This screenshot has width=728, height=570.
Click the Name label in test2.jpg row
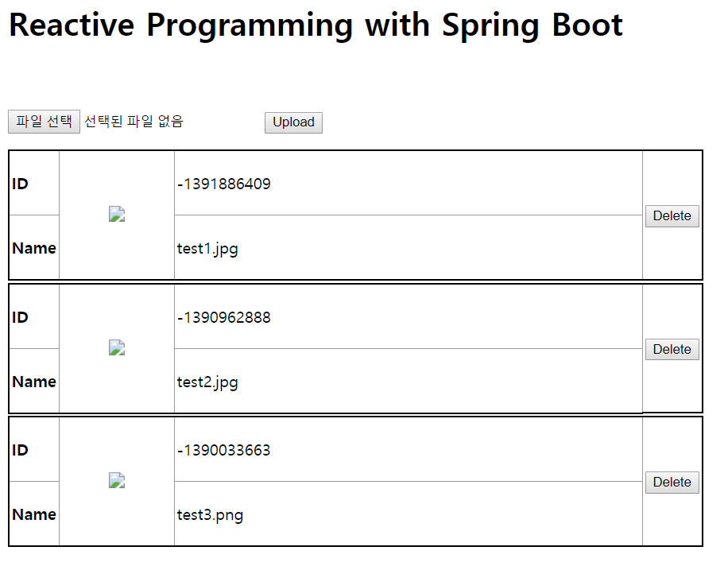tap(34, 382)
